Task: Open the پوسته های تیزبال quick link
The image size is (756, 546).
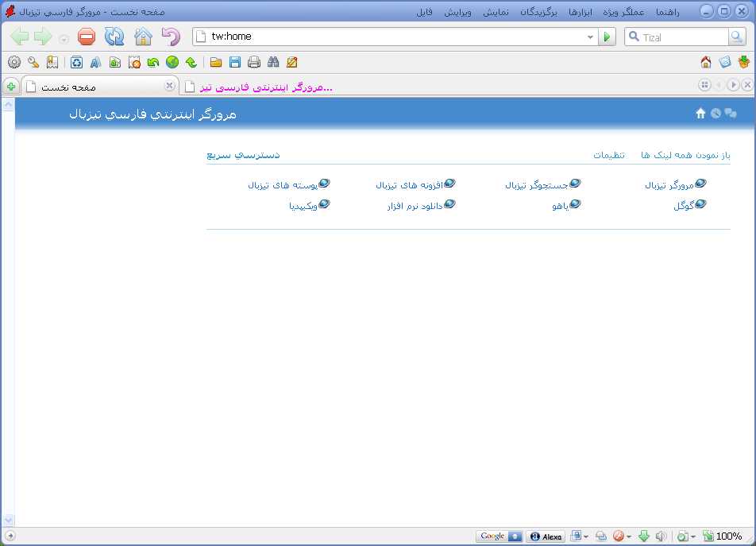Action: click(289, 184)
